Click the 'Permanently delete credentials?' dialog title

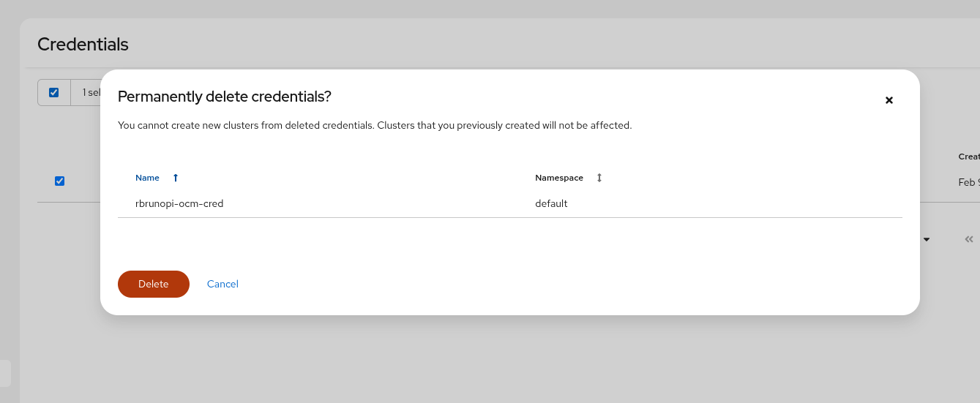click(x=225, y=97)
